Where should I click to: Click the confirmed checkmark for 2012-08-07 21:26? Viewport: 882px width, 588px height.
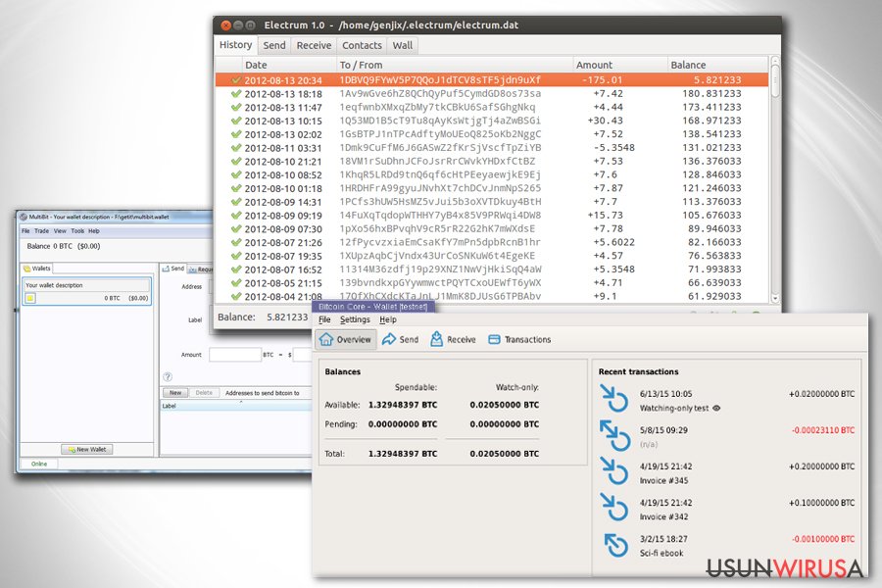[x=236, y=242]
